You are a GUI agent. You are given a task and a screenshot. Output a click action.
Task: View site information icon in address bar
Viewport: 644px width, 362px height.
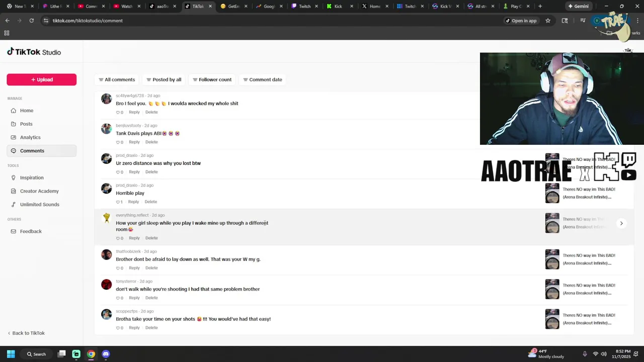[x=46, y=21]
